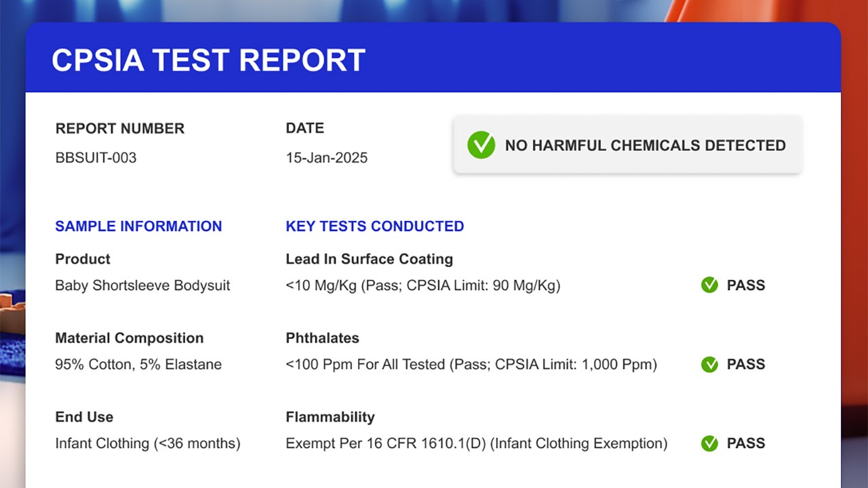Image resolution: width=868 pixels, height=488 pixels.
Task: Click the green checkmark beside No Harmful Chemicals
Action: pos(481,145)
